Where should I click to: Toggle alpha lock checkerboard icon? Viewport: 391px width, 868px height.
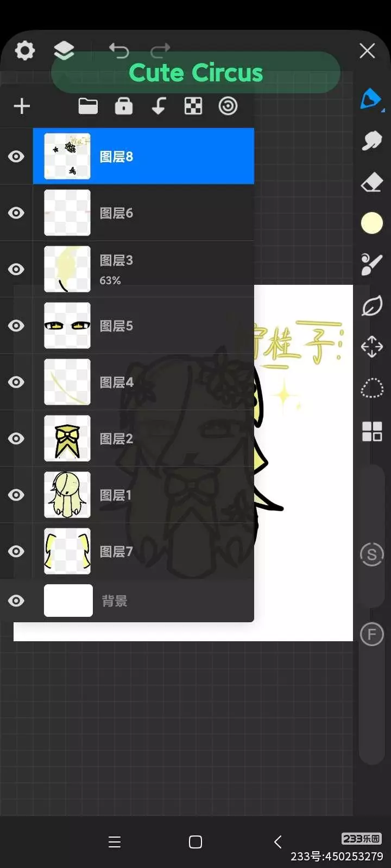tap(193, 106)
